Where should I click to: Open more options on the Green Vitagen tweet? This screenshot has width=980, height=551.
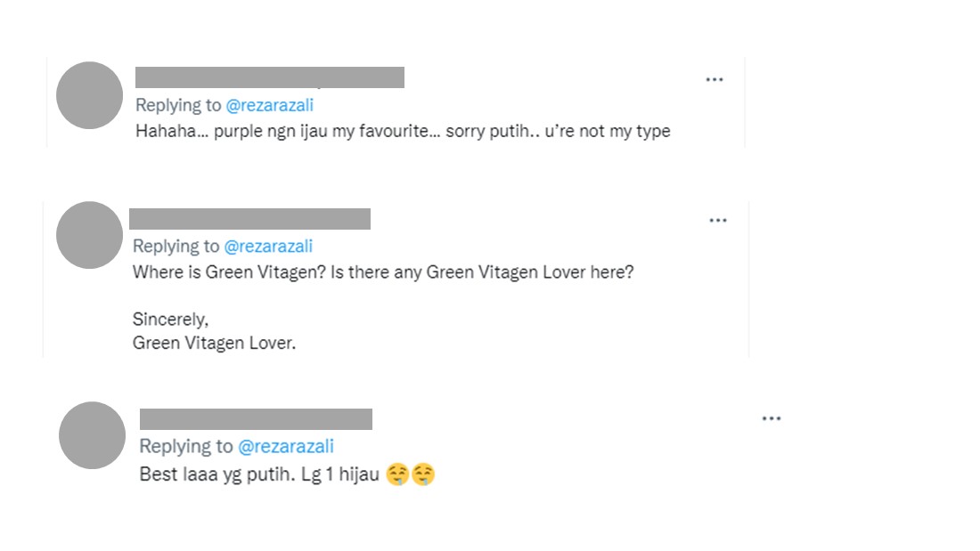tap(717, 221)
